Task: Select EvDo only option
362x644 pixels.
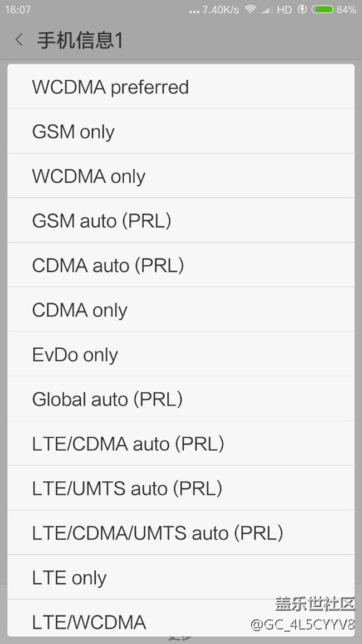Action: (x=75, y=354)
